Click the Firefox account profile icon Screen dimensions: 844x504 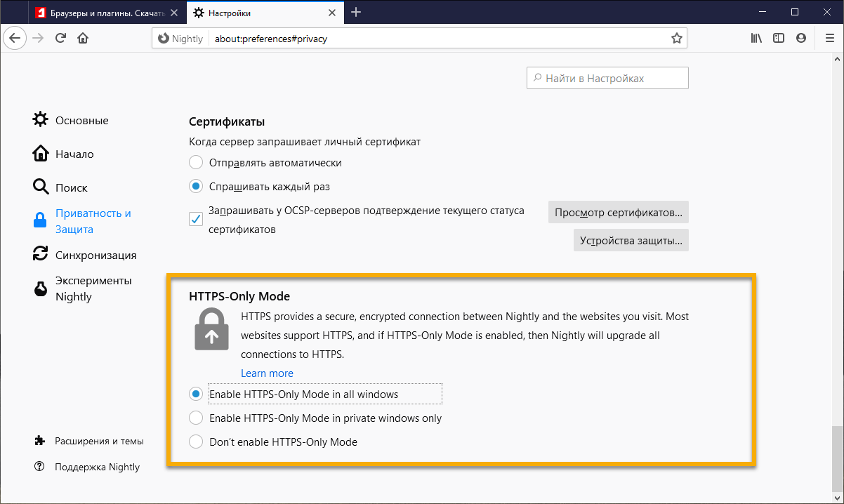tap(801, 38)
